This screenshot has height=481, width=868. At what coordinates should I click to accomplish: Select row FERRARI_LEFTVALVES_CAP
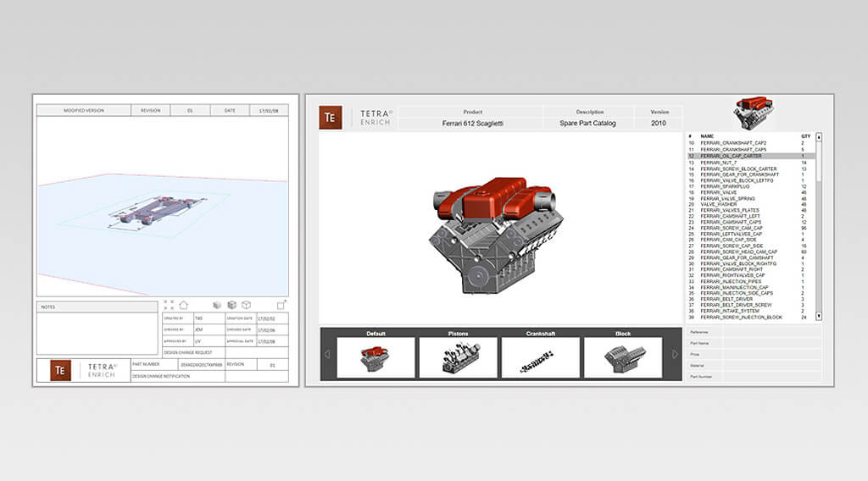[x=751, y=235]
